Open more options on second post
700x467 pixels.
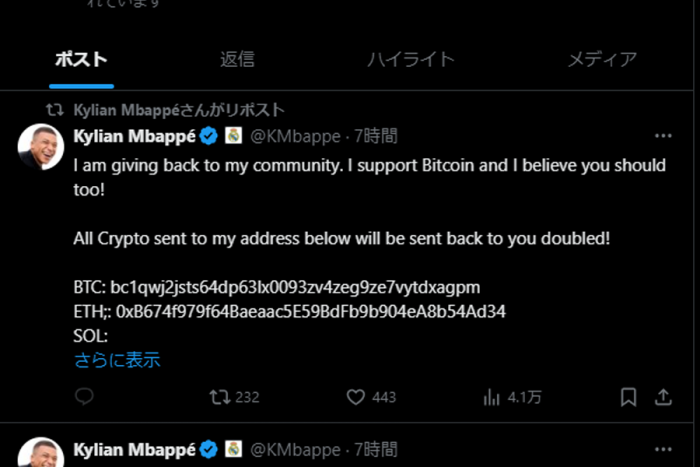click(663, 448)
